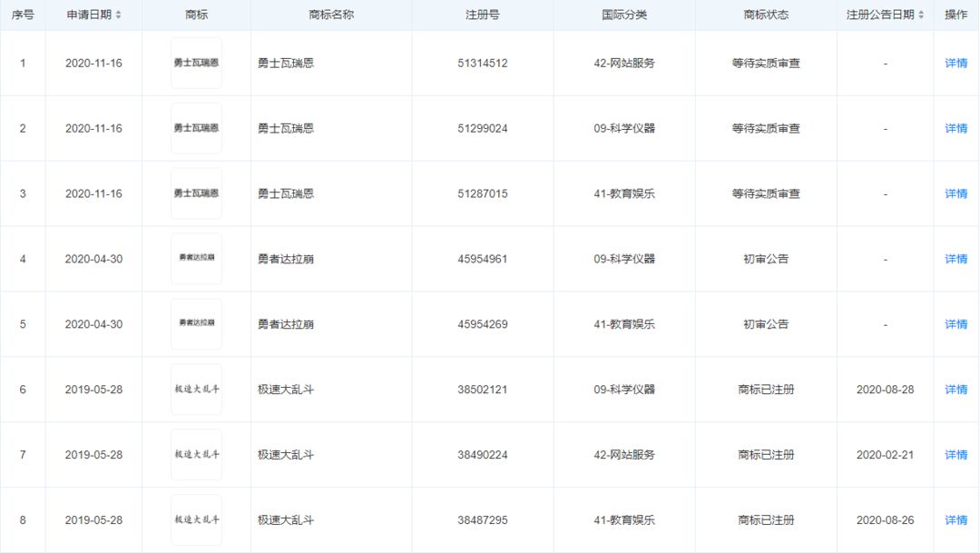Click application date 2020-04-30 in row 5

[x=93, y=324]
